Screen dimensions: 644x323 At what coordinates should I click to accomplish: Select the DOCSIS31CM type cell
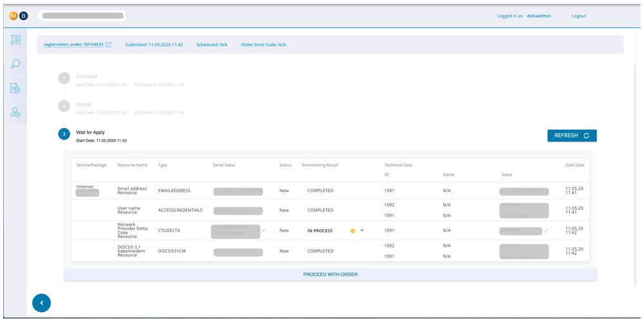point(172,251)
